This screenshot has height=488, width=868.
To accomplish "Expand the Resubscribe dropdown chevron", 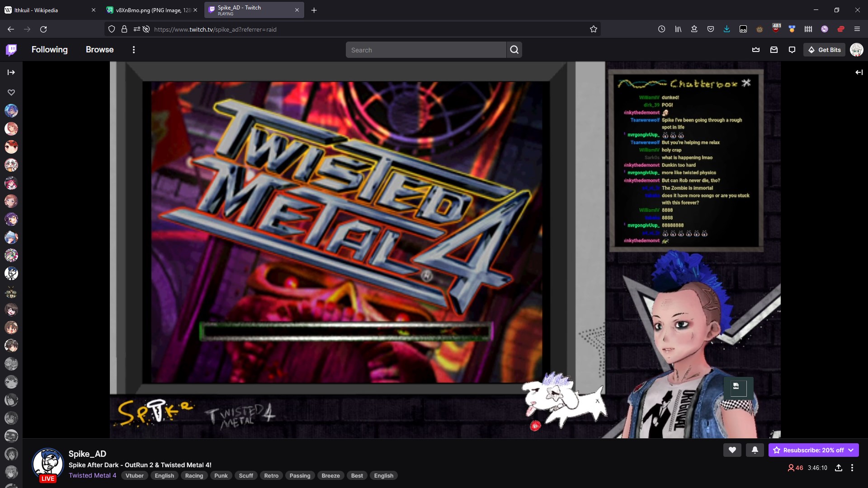I will click(851, 450).
